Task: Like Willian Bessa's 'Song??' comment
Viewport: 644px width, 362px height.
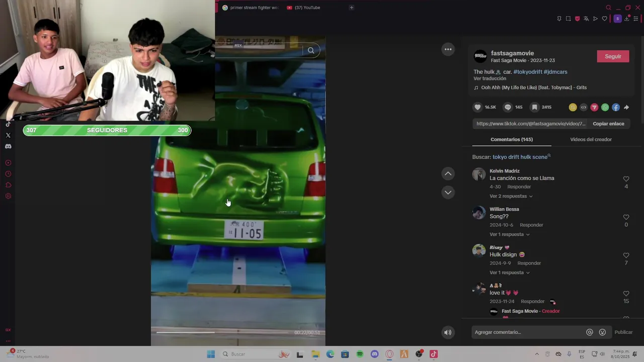Action: click(x=626, y=217)
